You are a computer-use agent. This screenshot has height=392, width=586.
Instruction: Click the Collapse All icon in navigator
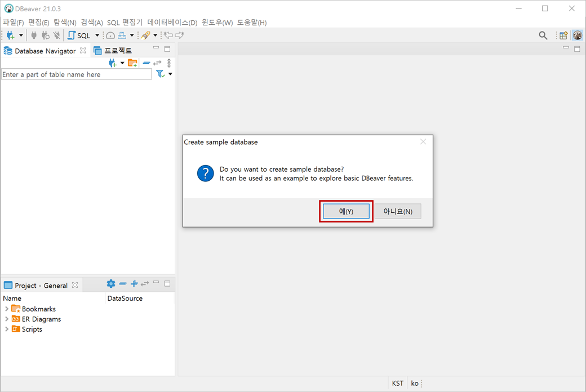point(146,63)
